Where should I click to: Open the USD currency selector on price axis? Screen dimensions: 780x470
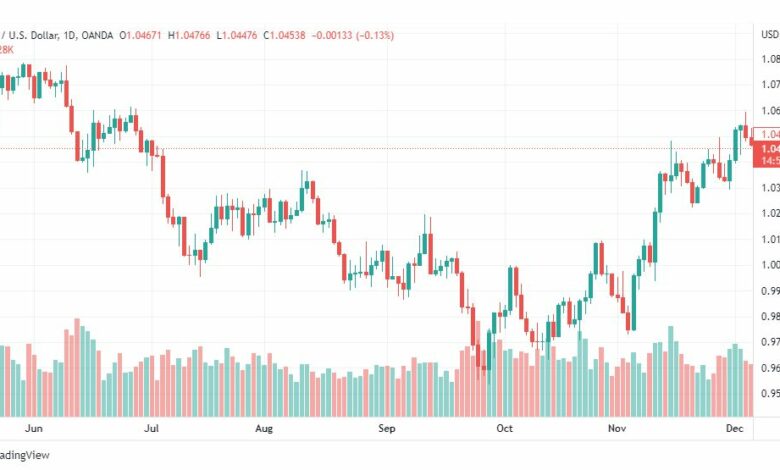click(770, 34)
